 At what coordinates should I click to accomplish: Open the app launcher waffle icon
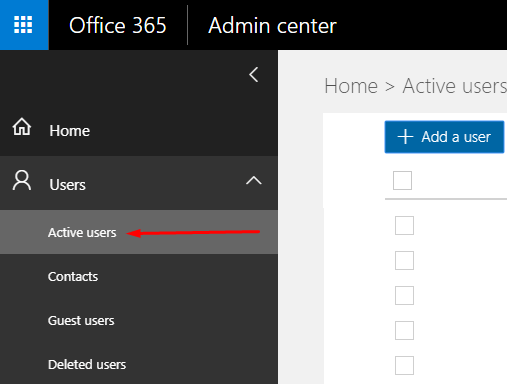point(23,25)
